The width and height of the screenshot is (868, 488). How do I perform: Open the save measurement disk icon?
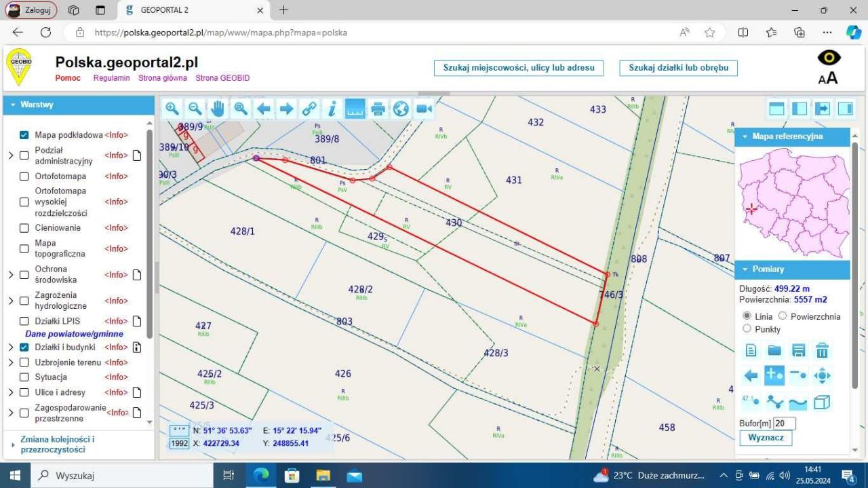click(x=798, y=350)
